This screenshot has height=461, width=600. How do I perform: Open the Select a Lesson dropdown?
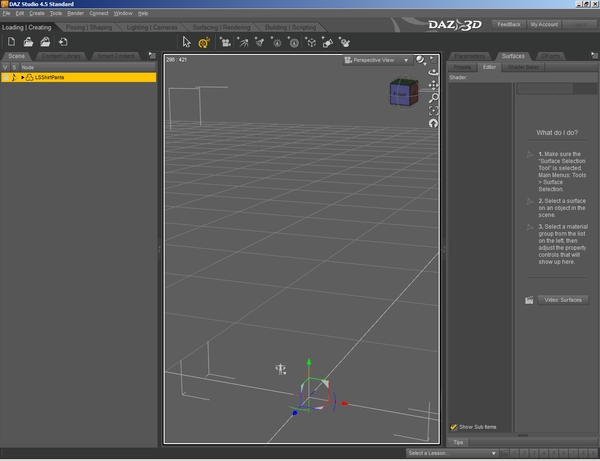(x=452, y=453)
